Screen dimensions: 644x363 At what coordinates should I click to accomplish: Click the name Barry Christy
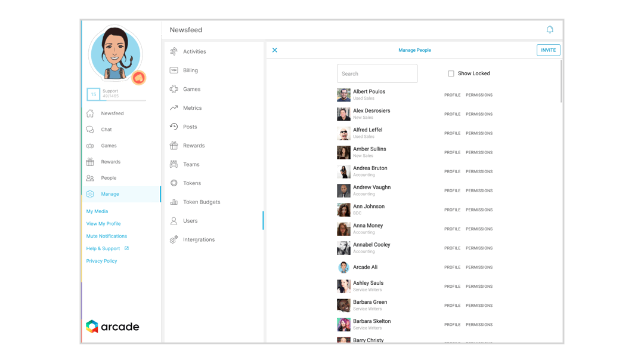pos(369,340)
